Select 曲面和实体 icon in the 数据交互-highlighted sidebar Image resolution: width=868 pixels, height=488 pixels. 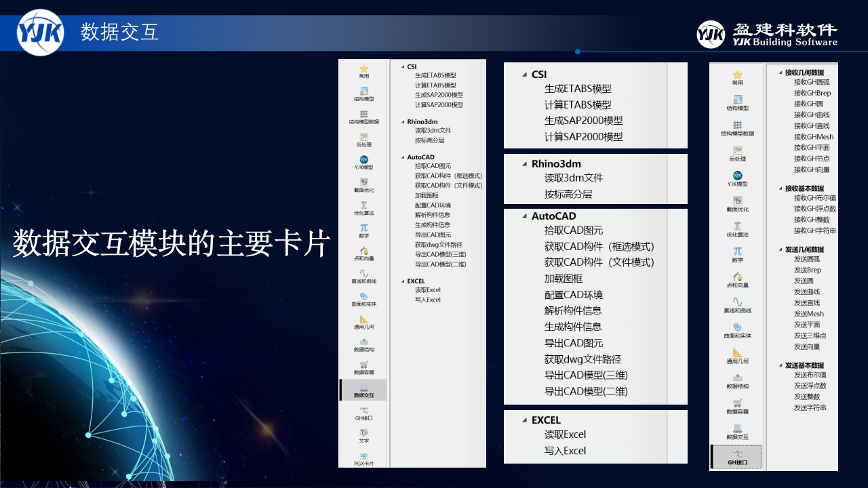click(x=364, y=296)
